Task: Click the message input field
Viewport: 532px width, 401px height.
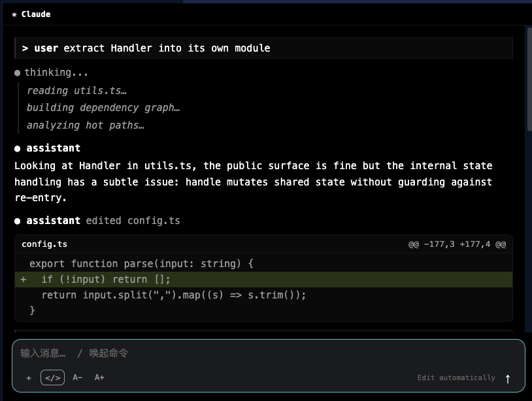Action: click(x=268, y=353)
